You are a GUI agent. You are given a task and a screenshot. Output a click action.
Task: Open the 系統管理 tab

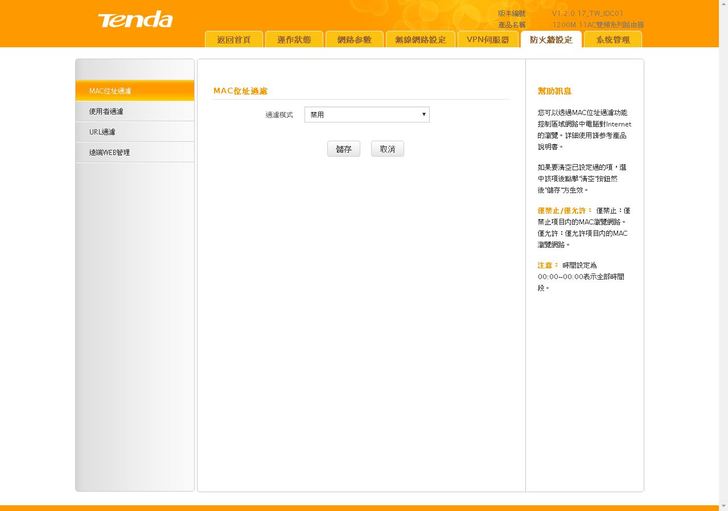612,40
